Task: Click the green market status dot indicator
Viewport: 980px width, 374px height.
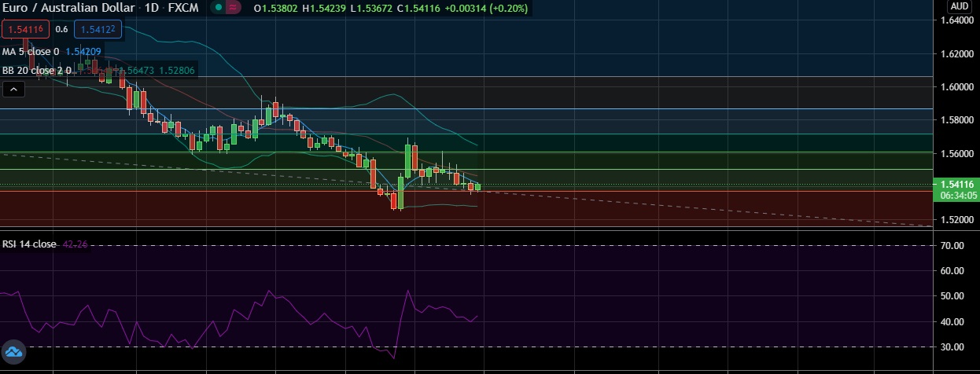Action: tap(219, 8)
